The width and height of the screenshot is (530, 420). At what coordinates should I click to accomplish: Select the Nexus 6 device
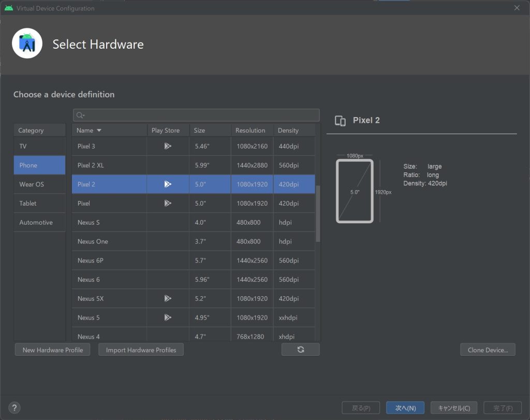[x=194, y=279]
